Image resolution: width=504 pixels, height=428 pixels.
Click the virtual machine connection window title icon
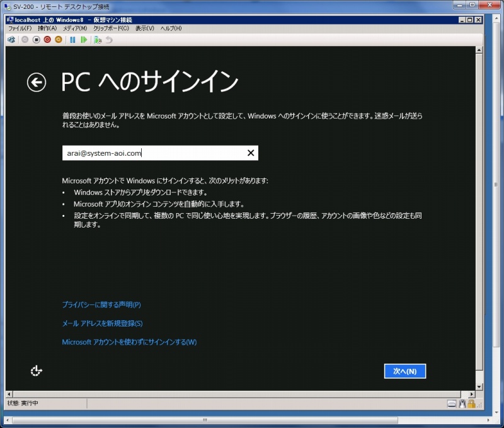(x=10, y=20)
